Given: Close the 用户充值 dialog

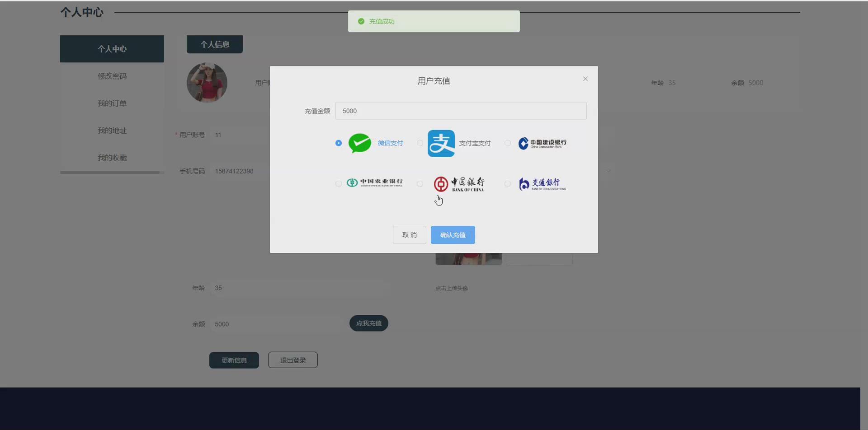Looking at the screenshot, I should (585, 79).
